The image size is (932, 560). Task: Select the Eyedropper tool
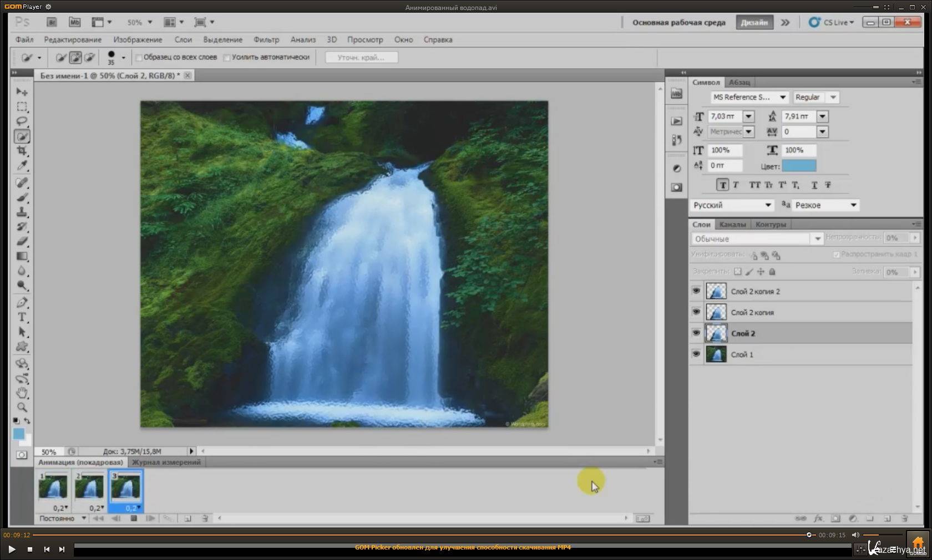pyautogui.click(x=22, y=165)
